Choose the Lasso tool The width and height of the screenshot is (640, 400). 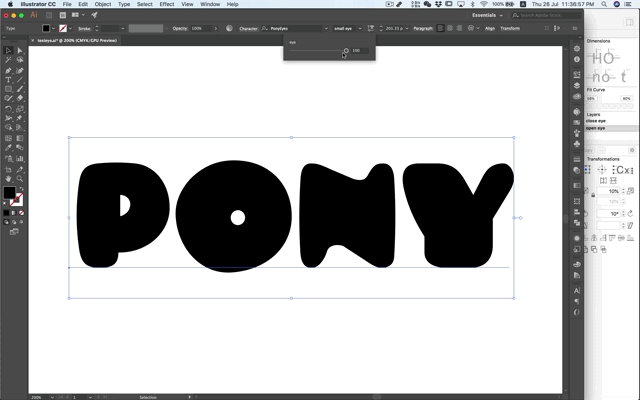(20, 60)
